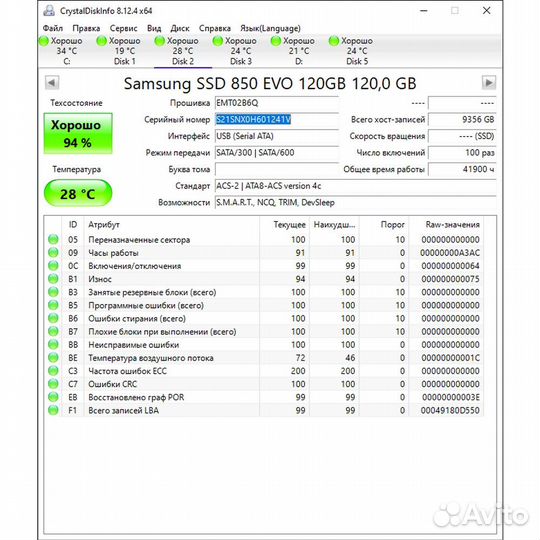Open the Вид menu
Image resolution: width=540 pixels, height=540 pixels.
[x=154, y=28]
